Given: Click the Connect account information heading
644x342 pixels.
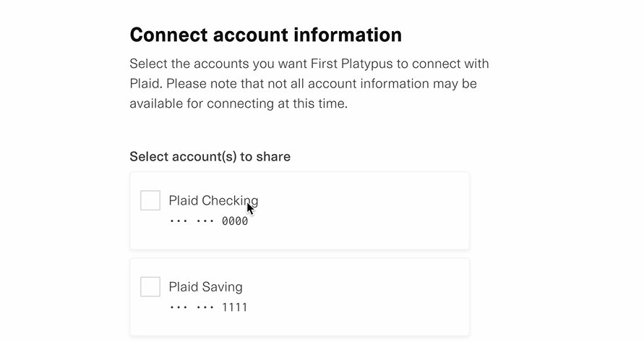Looking at the screenshot, I should pyautogui.click(x=265, y=35).
